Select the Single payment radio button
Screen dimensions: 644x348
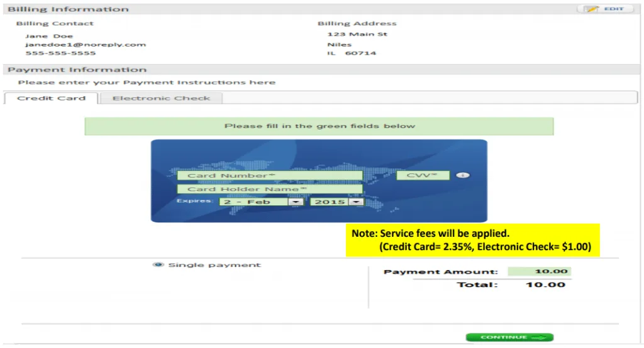click(158, 265)
